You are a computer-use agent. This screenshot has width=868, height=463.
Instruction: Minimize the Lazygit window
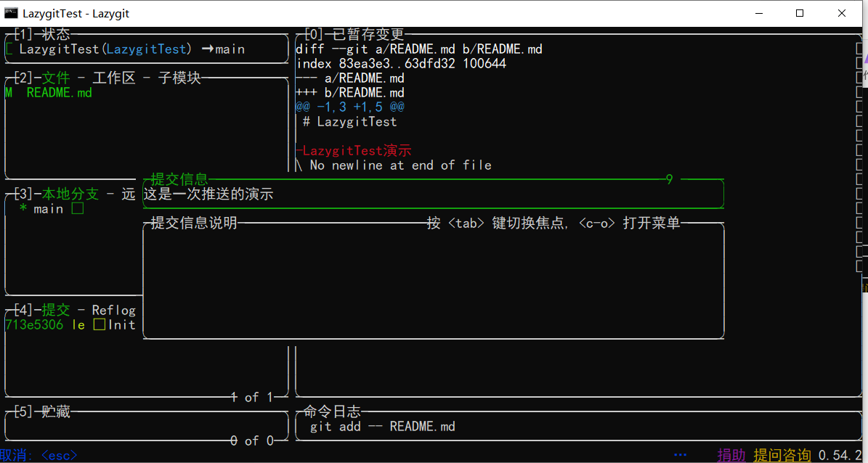(758, 13)
